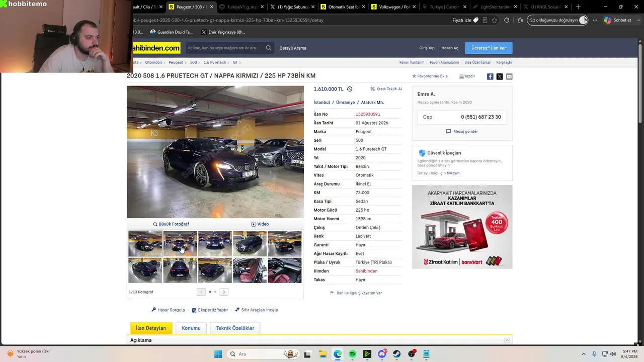Image resolution: width=644 pixels, height=362 pixels.
Task: Click Sıfır Araçları İncele link
Action: [257, 310]
